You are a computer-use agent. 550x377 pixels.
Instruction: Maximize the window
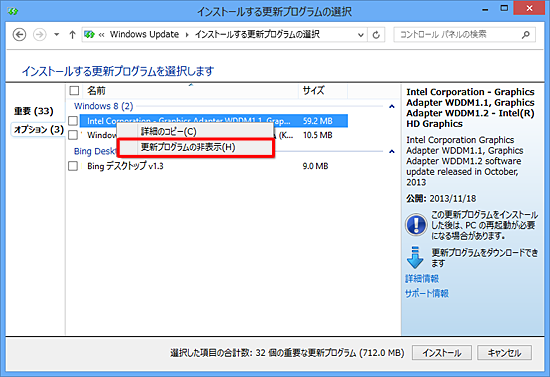coord(504,8)
